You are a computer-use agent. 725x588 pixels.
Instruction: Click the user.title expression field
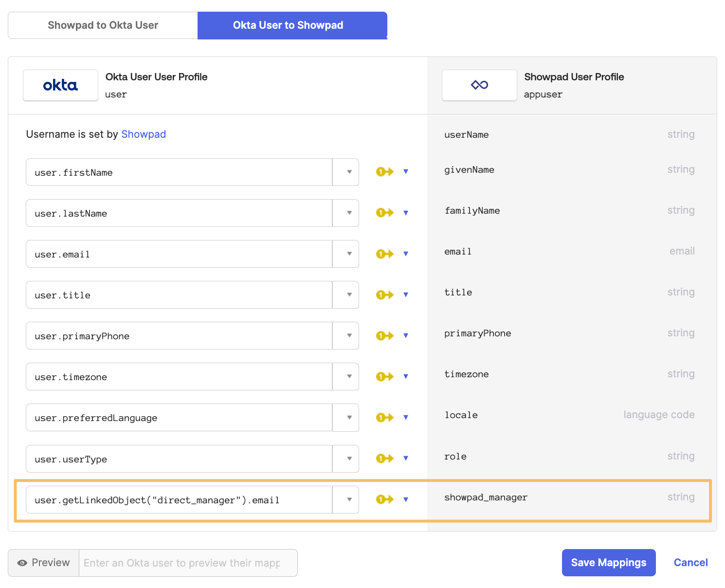click(179, 294)
